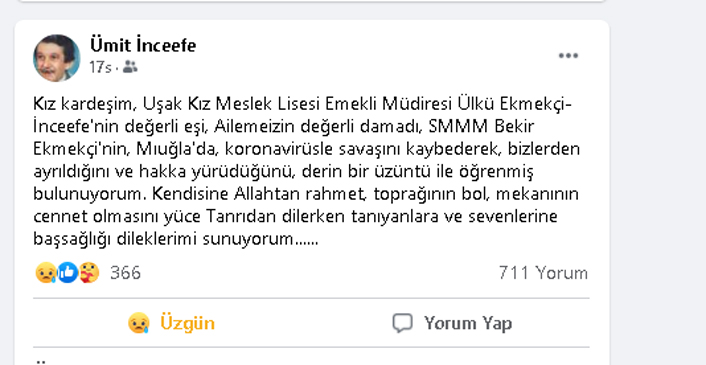Open the Ümit İnceefe profile name link
Screen dimensions: 706x365
click(x=143, y=45)
